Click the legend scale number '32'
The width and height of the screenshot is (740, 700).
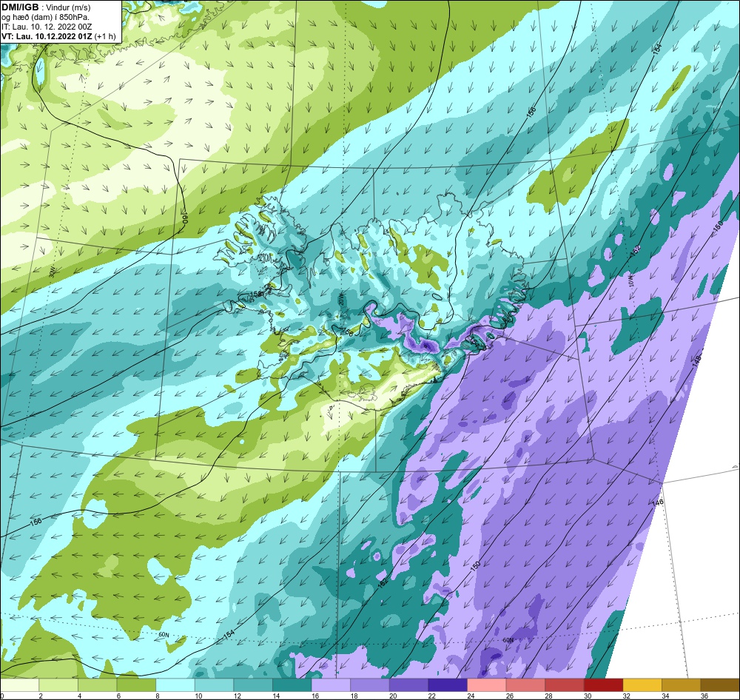coord(627,696)
